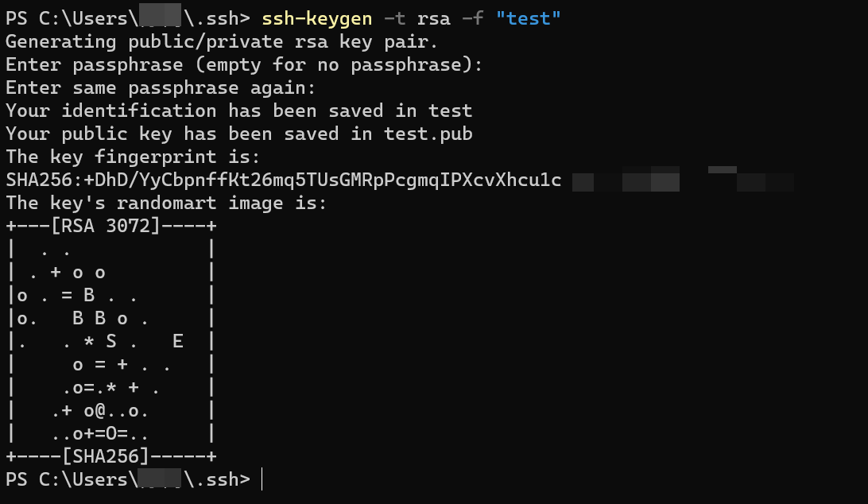The width and height of the screenshot is (868, 504).
Task: Click the key fingerprint is line
Action: [133, 157]
